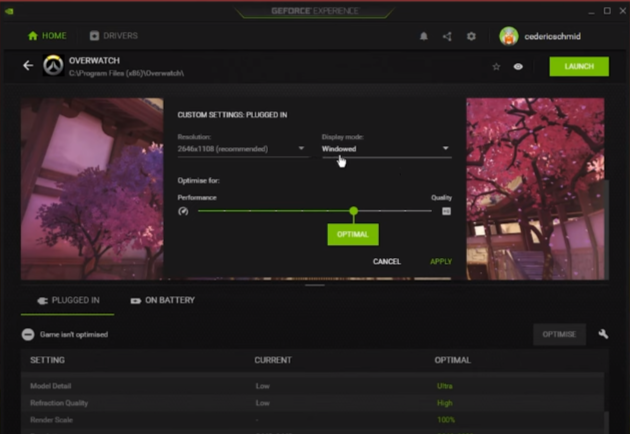Click the Overwatch install path text
The width and height of the screenshot is (630, 434).
126,73
